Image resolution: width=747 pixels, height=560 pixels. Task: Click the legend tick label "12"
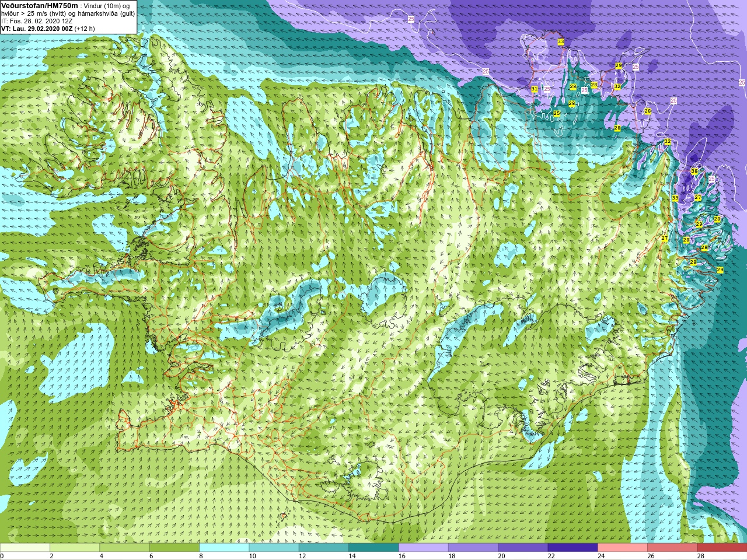point(302,556)
